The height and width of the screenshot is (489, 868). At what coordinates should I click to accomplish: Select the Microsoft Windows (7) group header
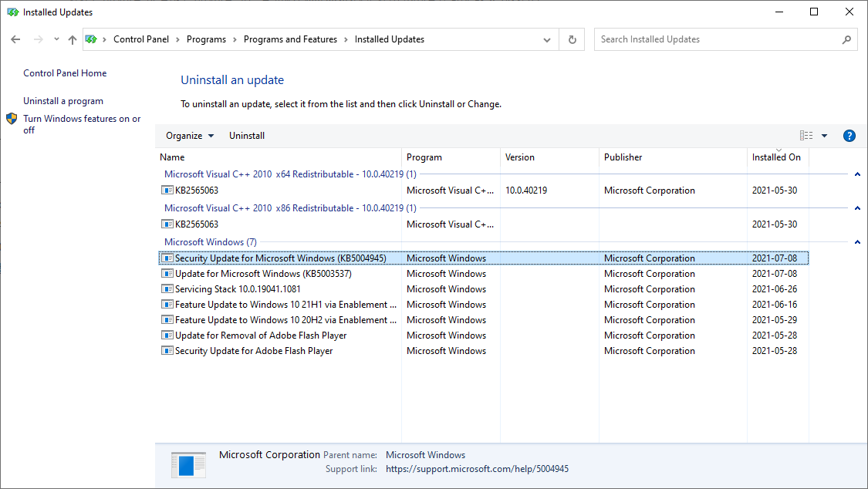(211, 241)
